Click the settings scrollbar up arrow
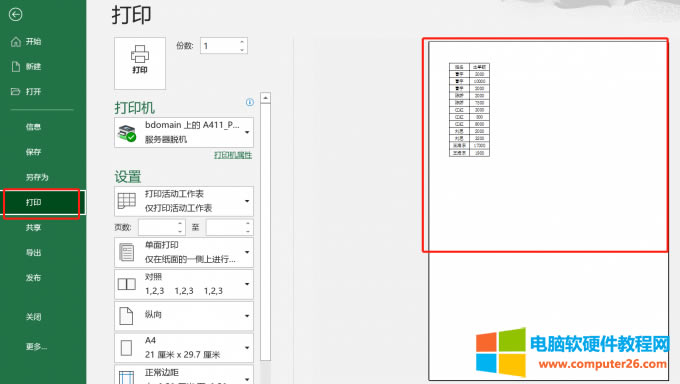 pyautogui.click(x=265, y=98)
